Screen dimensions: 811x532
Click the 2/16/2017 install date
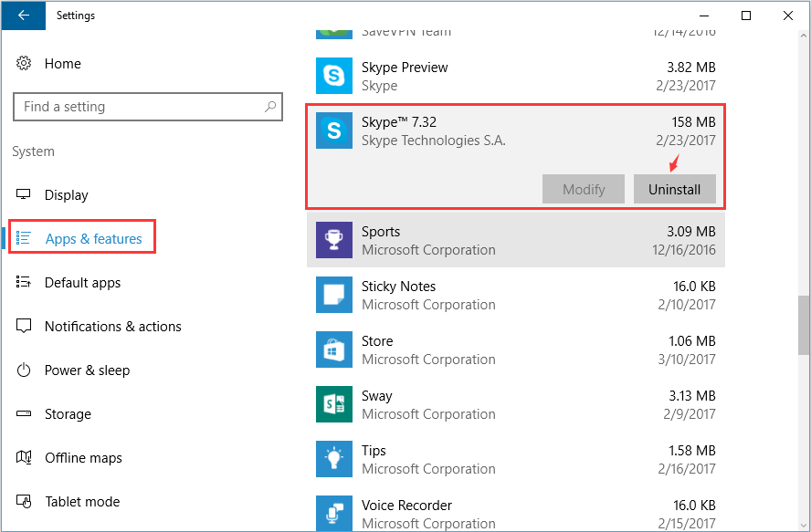[x=687, y=469]
